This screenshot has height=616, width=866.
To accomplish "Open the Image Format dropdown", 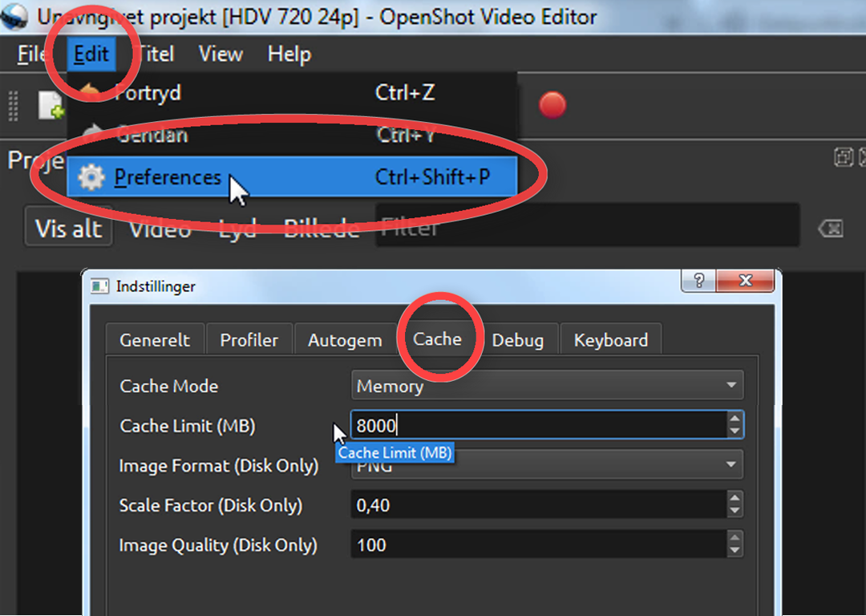I will point(548,464).
